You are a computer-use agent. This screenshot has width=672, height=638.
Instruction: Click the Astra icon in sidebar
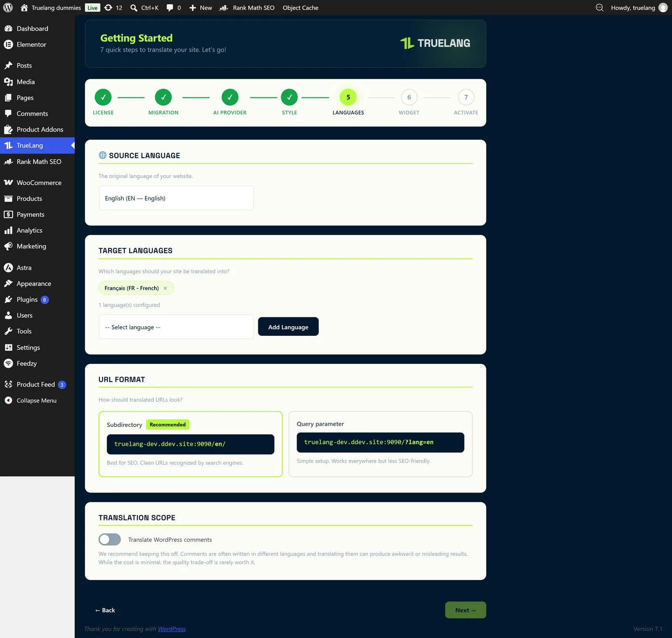[x=8, y=268]
